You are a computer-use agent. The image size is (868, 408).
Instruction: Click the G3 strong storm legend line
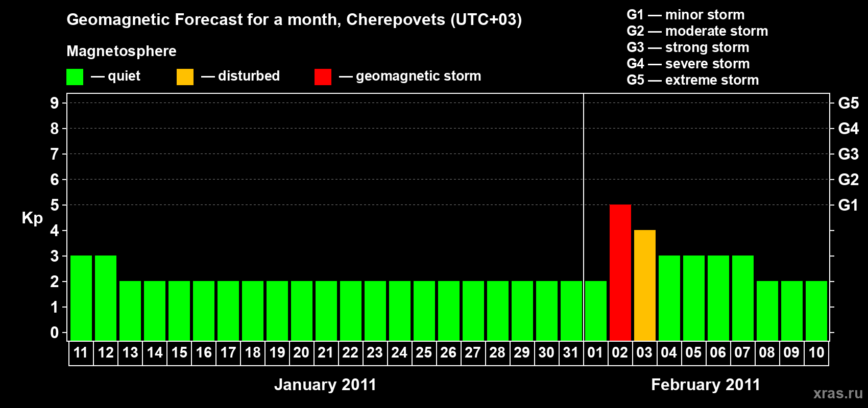tap(688, 47)
